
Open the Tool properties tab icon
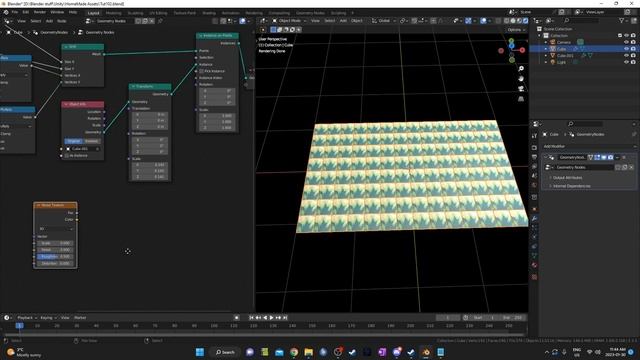coord(534,136)
